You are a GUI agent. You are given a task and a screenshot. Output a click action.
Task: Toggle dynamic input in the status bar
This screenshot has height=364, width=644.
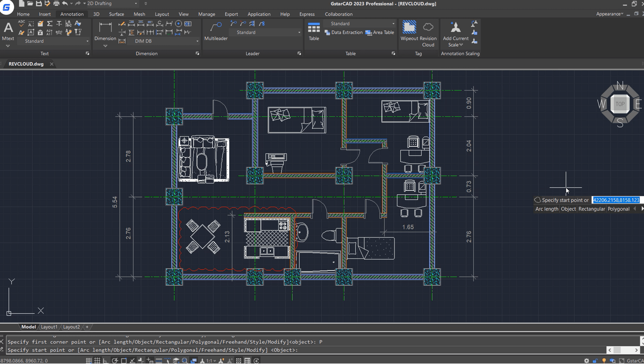[150, 361]
